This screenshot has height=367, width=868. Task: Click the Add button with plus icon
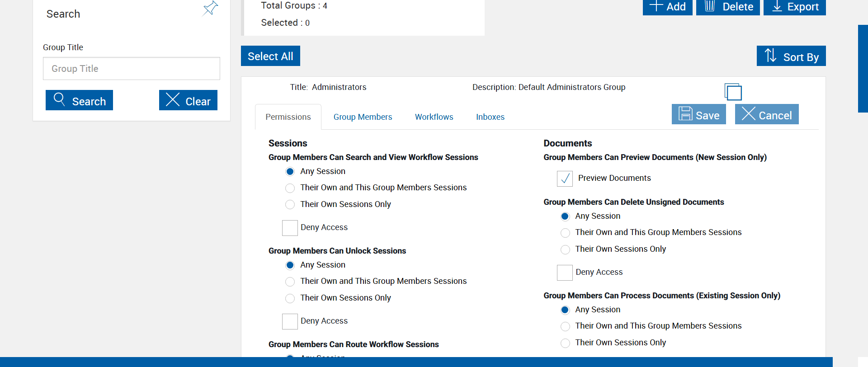click(x=667, y=7)
